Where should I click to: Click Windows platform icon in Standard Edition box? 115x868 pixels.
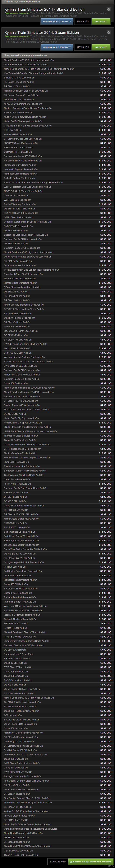click(108, 9)
